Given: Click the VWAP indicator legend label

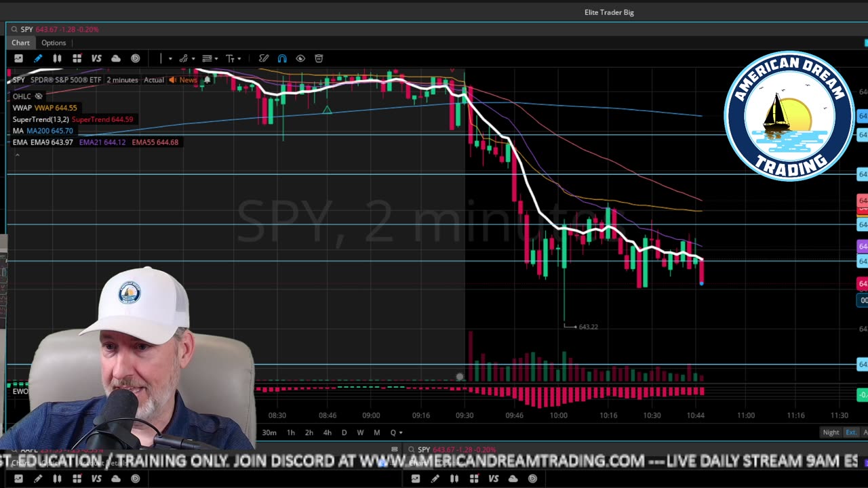Looking at the screenshot, I should (x=22, y=108).
